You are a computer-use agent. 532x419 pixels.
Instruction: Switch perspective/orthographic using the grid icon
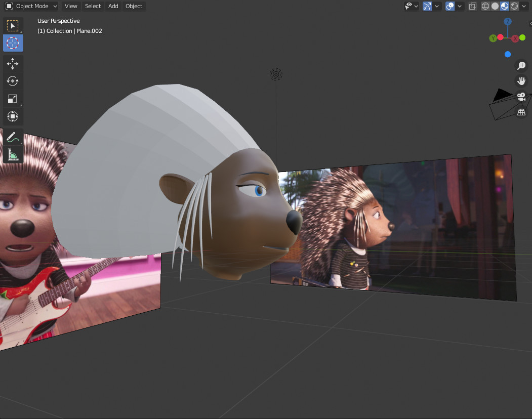click(x=521, y=112)
